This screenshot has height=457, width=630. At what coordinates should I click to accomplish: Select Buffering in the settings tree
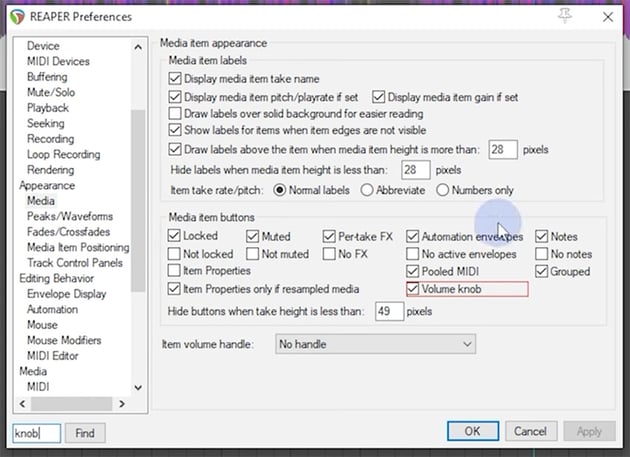click(x=47, y=77)
